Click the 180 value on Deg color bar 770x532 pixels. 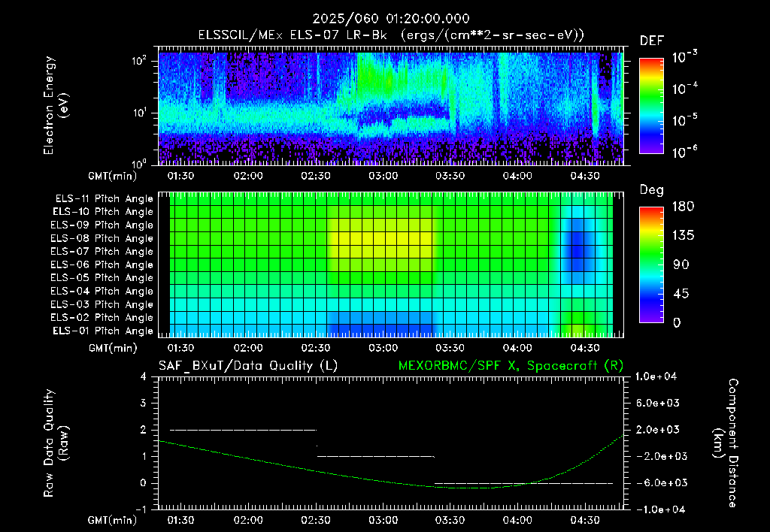point(683,206)
